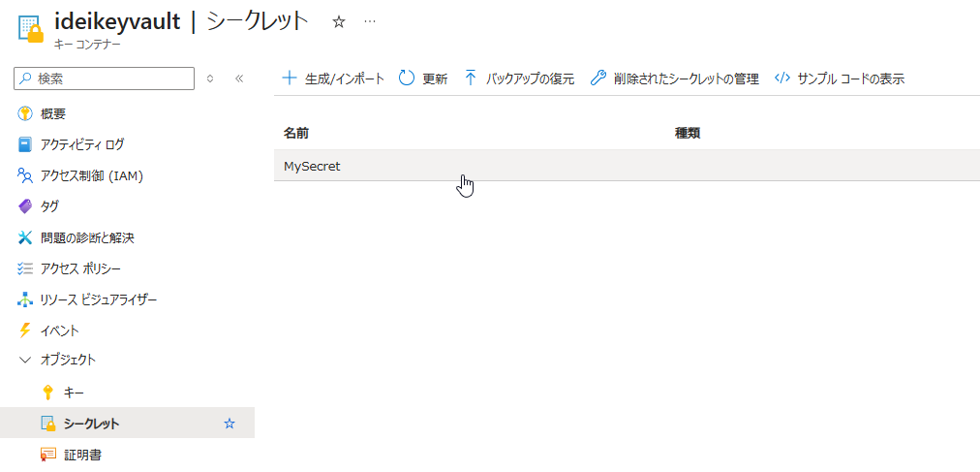Open タグ menu item
Image resolution: width=980 pixels, height=472 pixels.
click(x=49, y=207)
